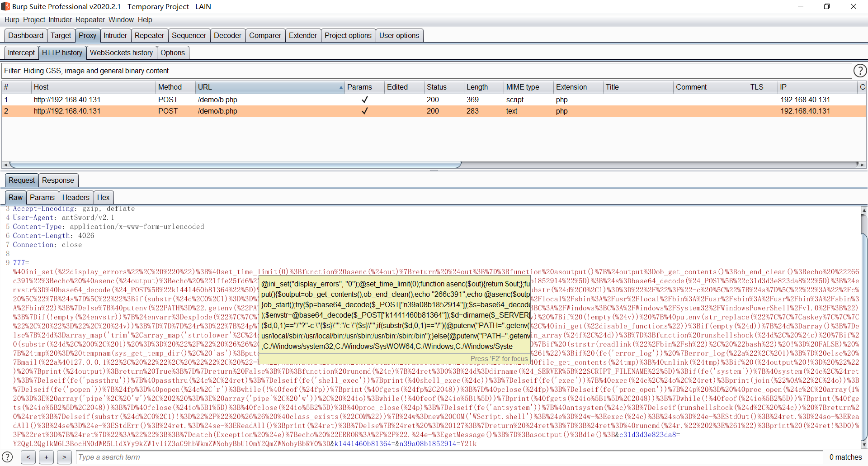Sort history by Edited column header

(x=404, y=87)
